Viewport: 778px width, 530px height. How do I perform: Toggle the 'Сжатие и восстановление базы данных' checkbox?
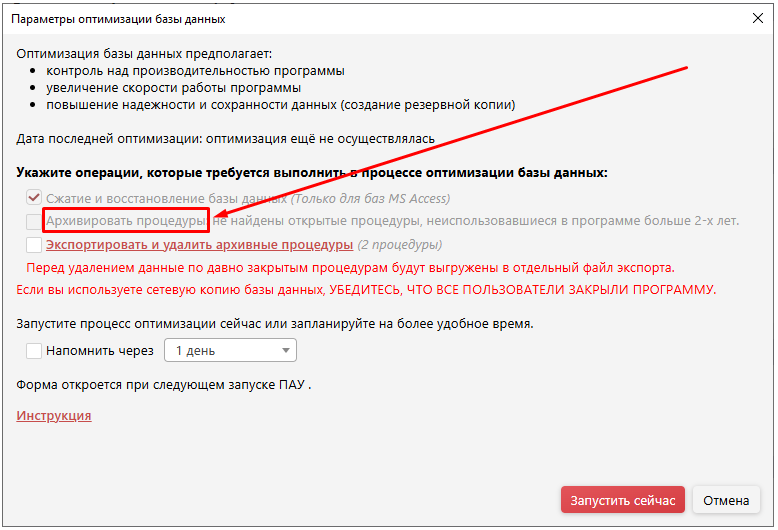(x=34, y=198)
